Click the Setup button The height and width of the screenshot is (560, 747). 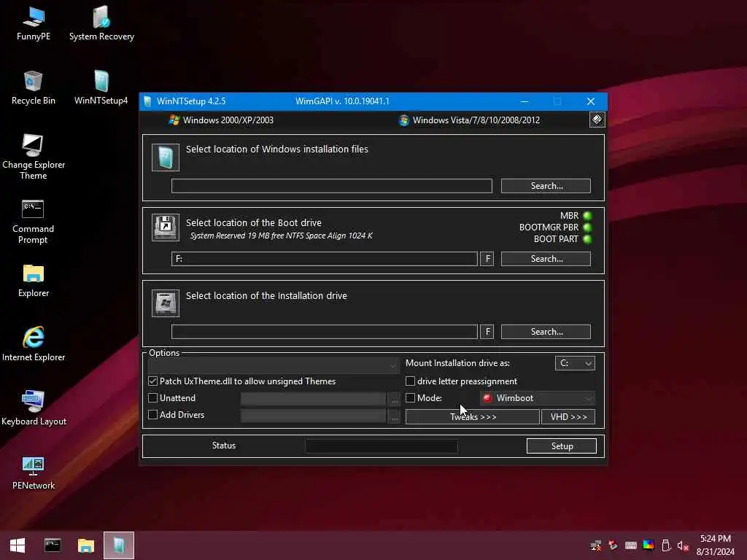tap(562, 446)
